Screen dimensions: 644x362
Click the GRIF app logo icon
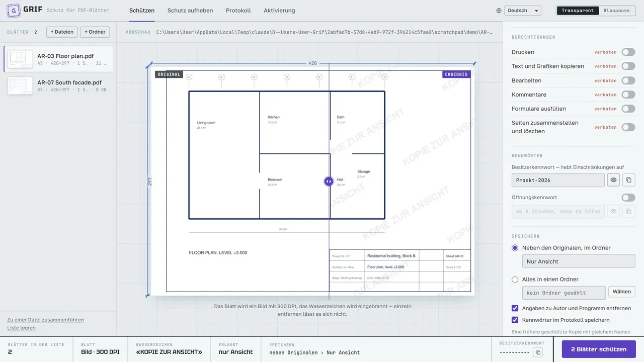13,10
